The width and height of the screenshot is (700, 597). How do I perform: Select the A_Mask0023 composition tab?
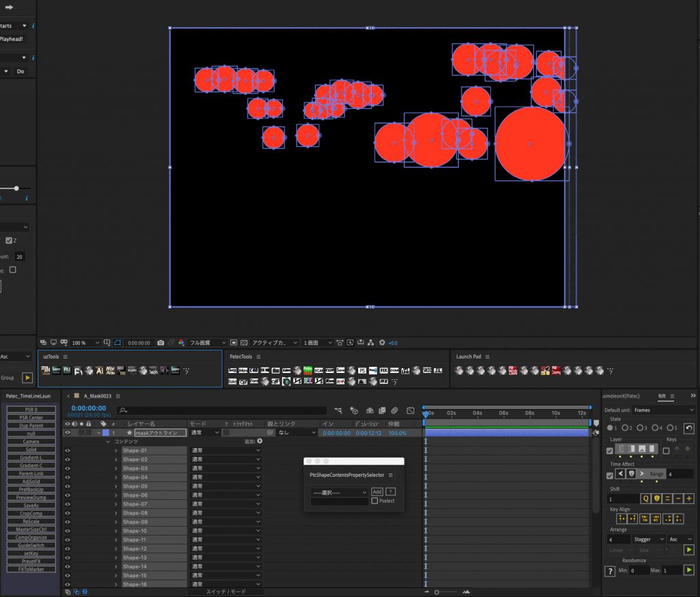pos(96,395)
